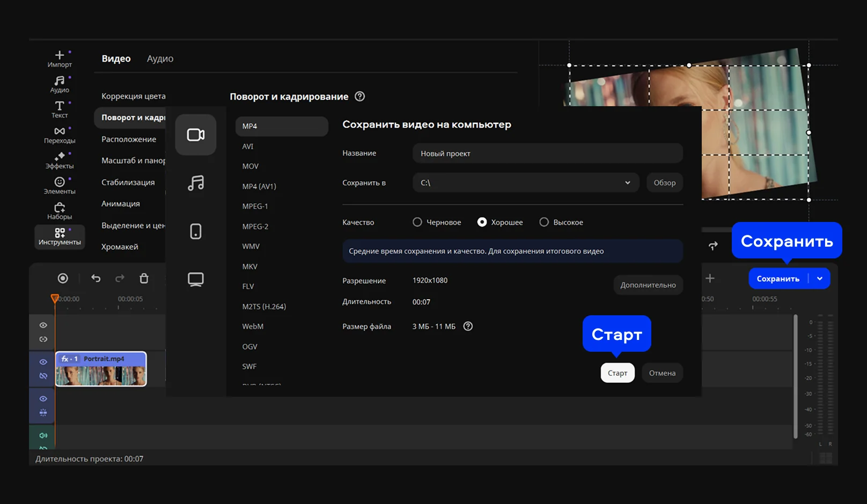This screenshot has width=867, height=504.
Task: Open the arrow next to Сохранить button
Action: (820, 279)
